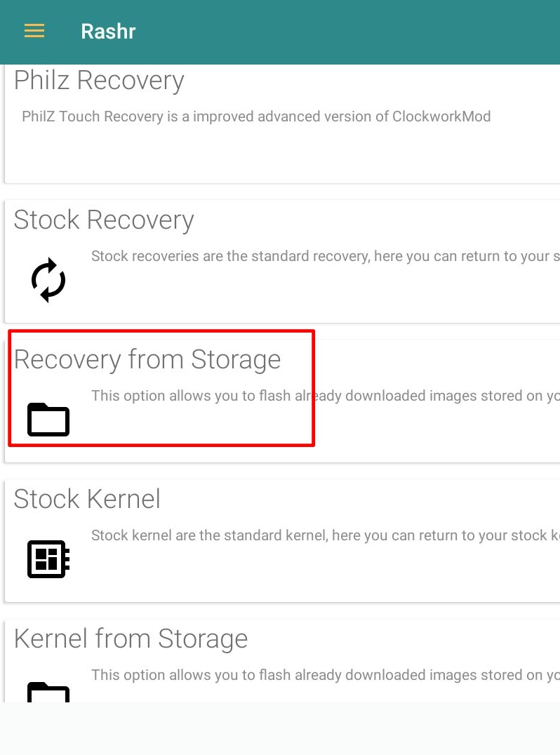Select the Philz Recovery title
Screen dimensions: 560x755
99,81
